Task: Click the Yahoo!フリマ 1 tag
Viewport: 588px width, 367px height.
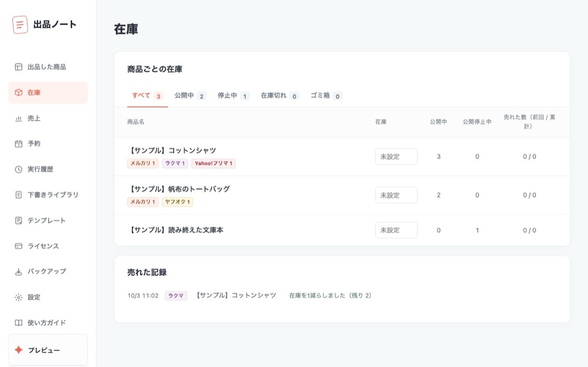Action: pyautogui.click(x=214, y=163)
